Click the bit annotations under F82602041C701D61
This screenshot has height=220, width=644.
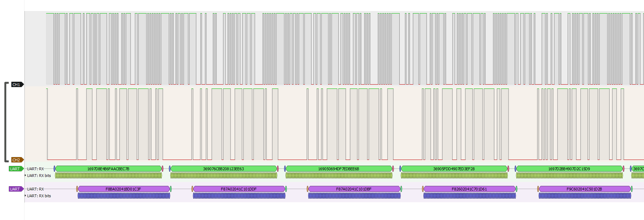click(x=470, y=196)
